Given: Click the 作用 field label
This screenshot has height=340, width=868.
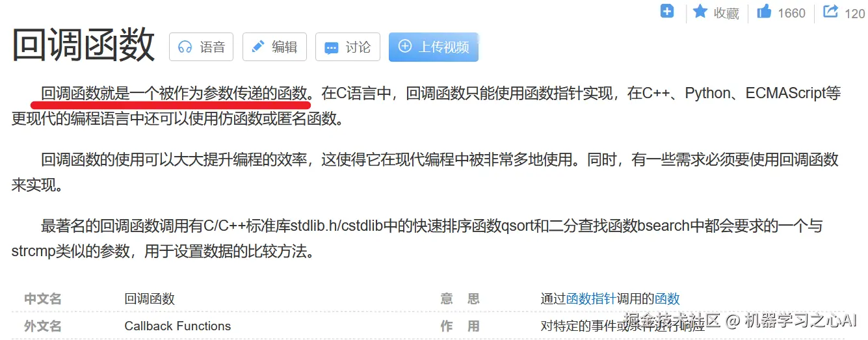Looking at the screenshot, I should [460, 326].
